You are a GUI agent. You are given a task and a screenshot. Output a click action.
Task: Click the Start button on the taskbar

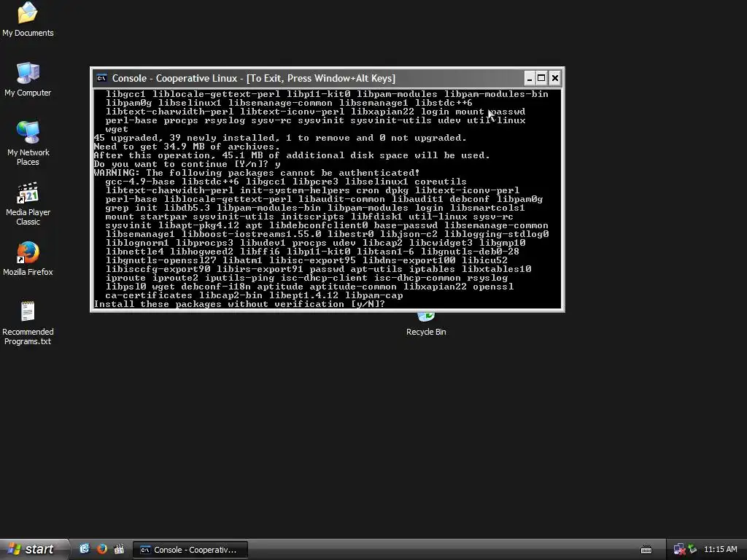32,549
